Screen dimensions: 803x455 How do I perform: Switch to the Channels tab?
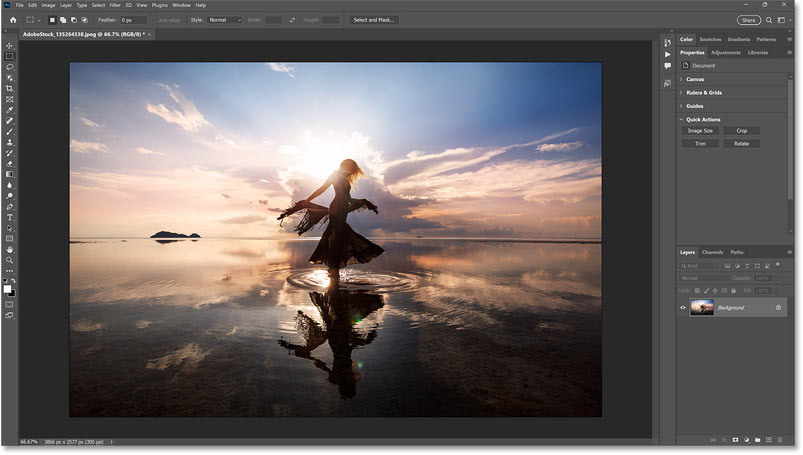pyautogui.click(x=712, y=252)
